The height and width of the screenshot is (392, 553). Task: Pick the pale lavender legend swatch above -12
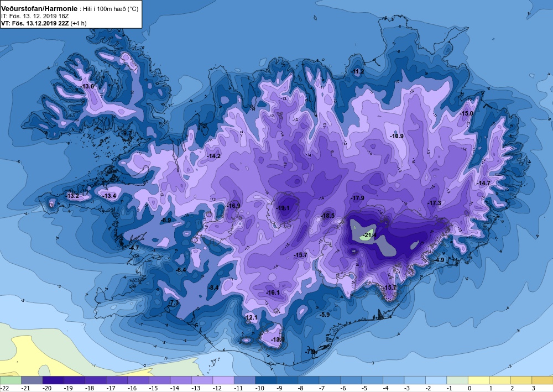(223, 380)
